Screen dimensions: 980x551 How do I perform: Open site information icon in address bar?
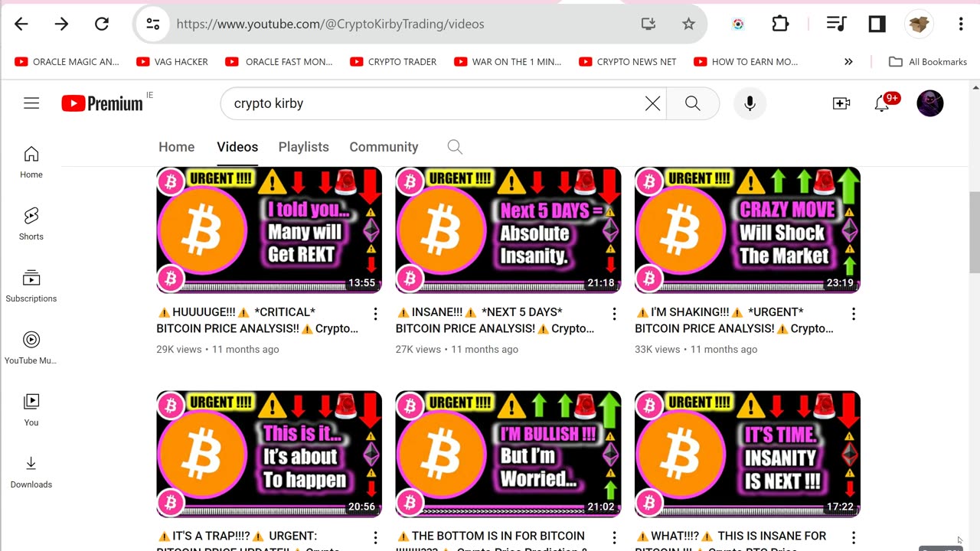tap(153, 24)
